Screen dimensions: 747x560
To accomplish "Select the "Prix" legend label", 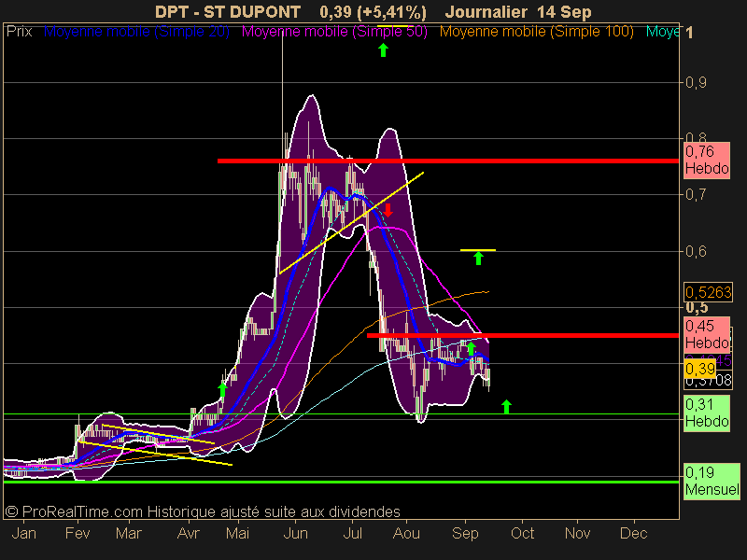I will tap(19, 32).
